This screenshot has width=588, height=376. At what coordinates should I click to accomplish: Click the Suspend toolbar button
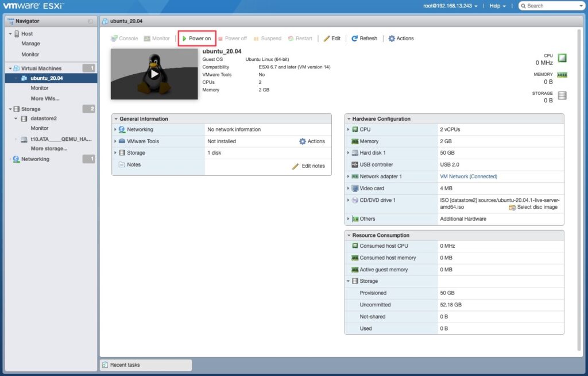coord(268,39)
